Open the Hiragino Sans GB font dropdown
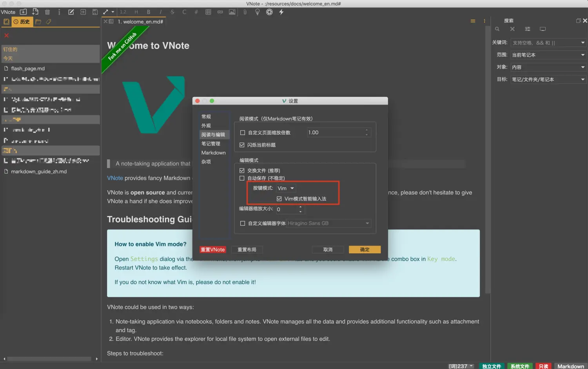The height and width of the screenshot is (369, 588). [x=329, y=223]
